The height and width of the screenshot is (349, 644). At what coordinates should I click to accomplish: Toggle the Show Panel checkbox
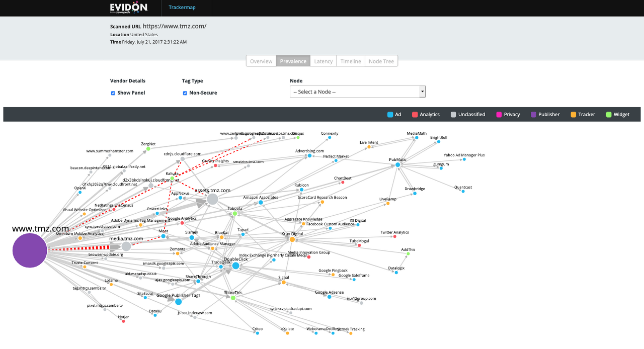[113, 93]
